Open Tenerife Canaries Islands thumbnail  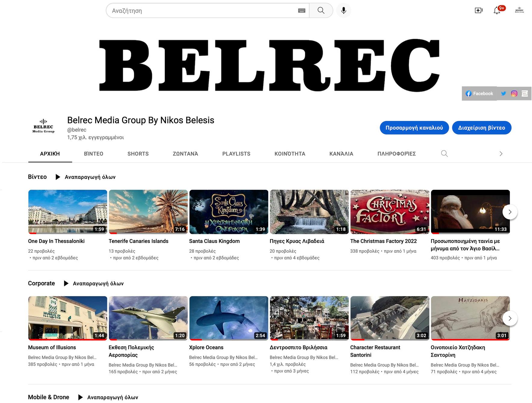[148, 212]
